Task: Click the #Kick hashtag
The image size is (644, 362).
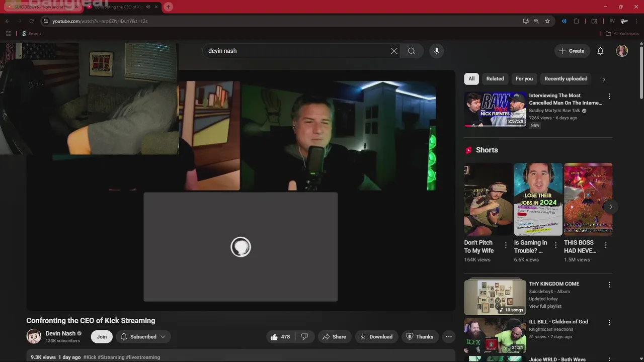Action: tap(90, 357)
